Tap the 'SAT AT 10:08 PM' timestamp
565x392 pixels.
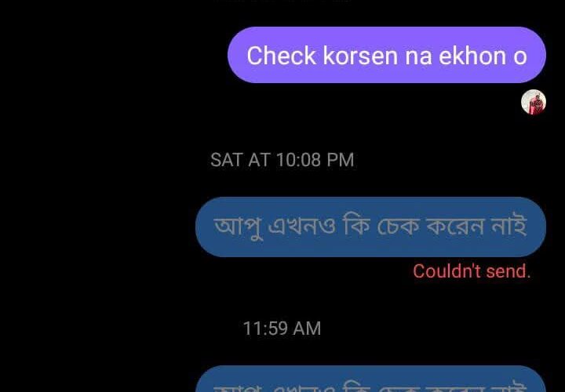pos(282,159)
